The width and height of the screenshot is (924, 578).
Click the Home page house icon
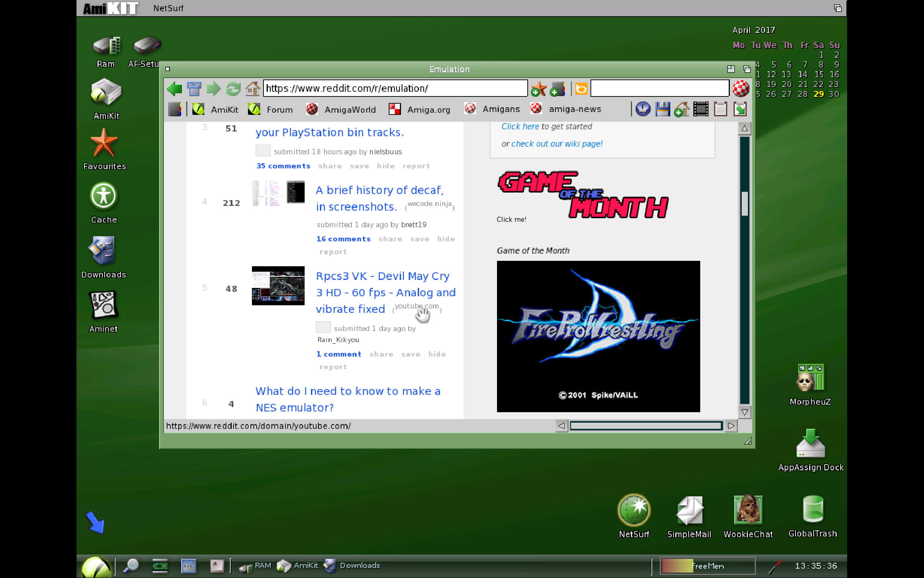pos(252,89)
